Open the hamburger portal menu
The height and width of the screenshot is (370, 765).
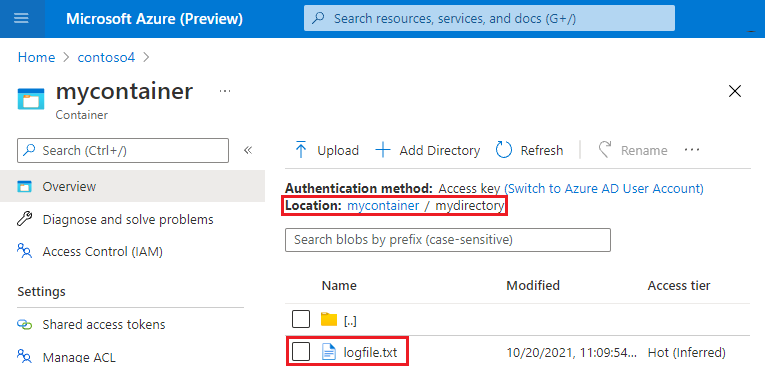pyautogui.click(x=21, y=19)
